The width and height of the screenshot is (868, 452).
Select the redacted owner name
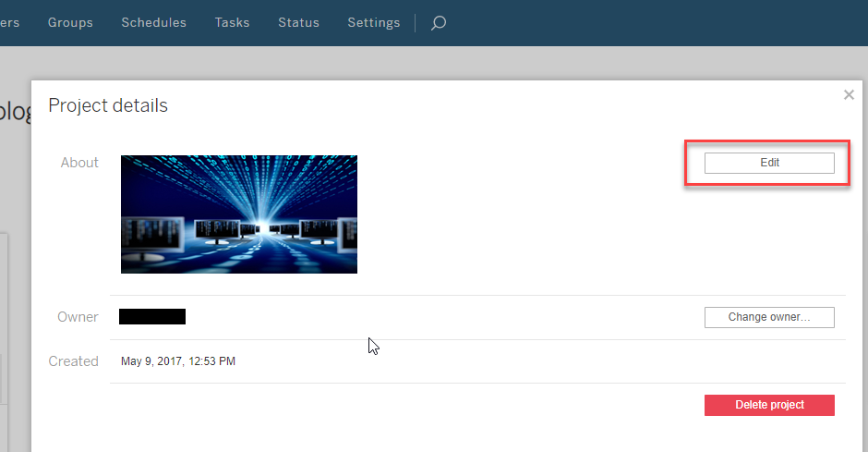pos(152,317)
